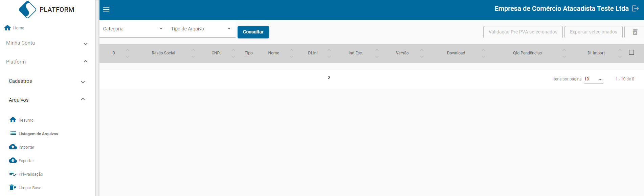Click the Resumo house icon
The width and height of the screenshot is (644, 196).
tap(13, 120)
